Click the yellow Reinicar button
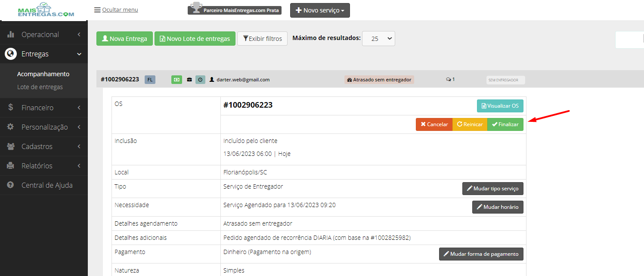The height and width of the screenshot is (276, 644). (470, 124)
